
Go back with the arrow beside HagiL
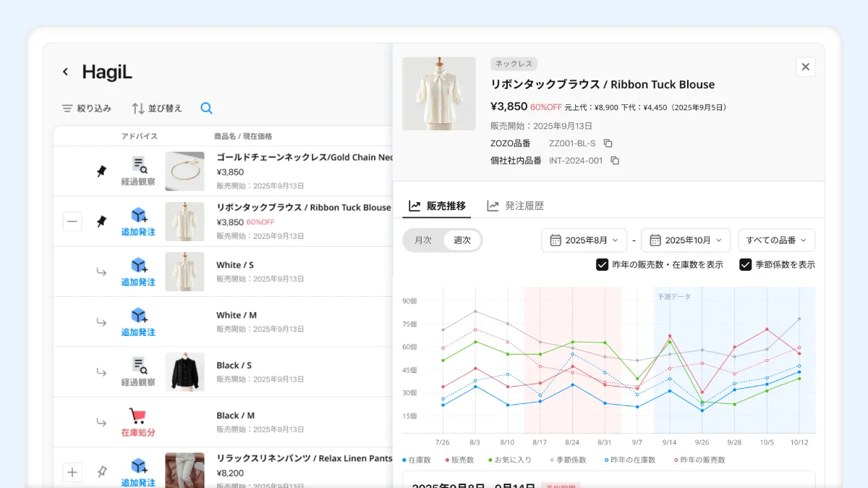click(x=65, y=72)
